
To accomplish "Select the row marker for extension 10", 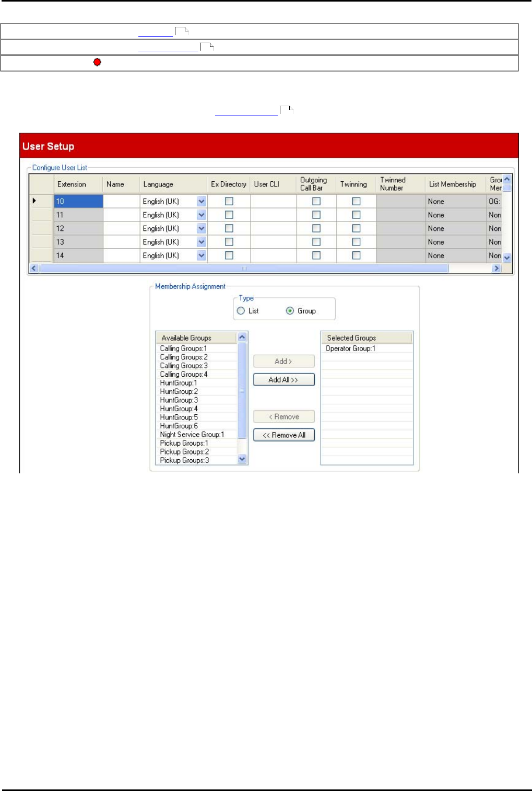I will [x=42, y=201].
